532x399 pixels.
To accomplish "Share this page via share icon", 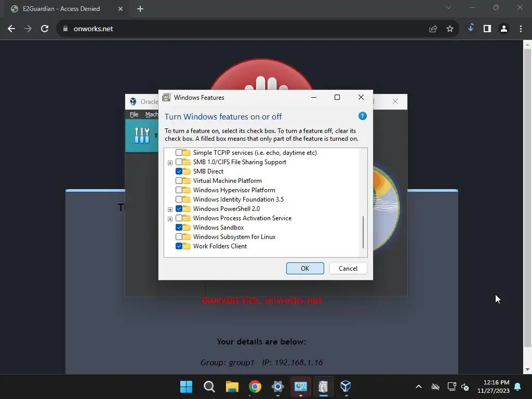I will [x=433, y=29].
